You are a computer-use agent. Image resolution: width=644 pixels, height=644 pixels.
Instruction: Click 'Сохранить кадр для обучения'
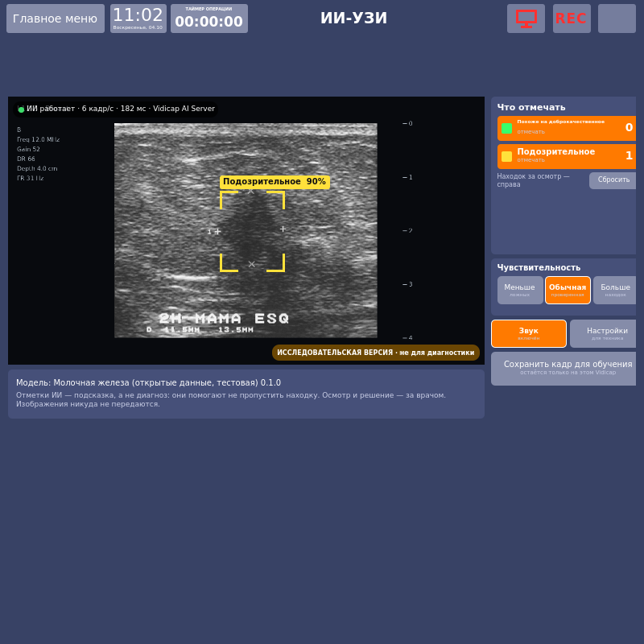coord(563,369)
